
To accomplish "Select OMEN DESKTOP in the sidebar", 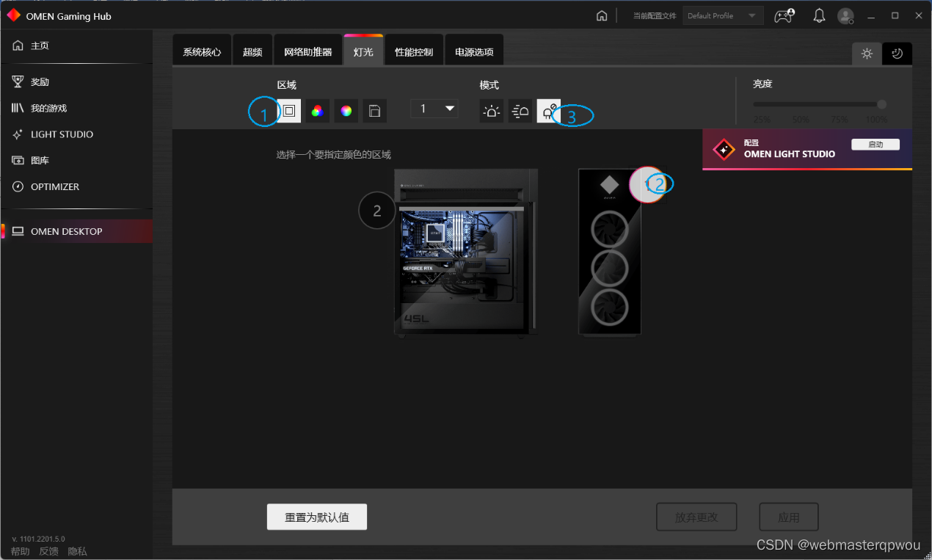I will coord(76,231).
